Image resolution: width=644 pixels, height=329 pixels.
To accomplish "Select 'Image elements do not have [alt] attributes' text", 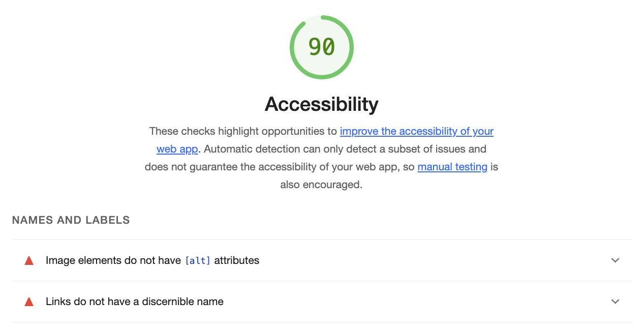I will tap(152, 260).
